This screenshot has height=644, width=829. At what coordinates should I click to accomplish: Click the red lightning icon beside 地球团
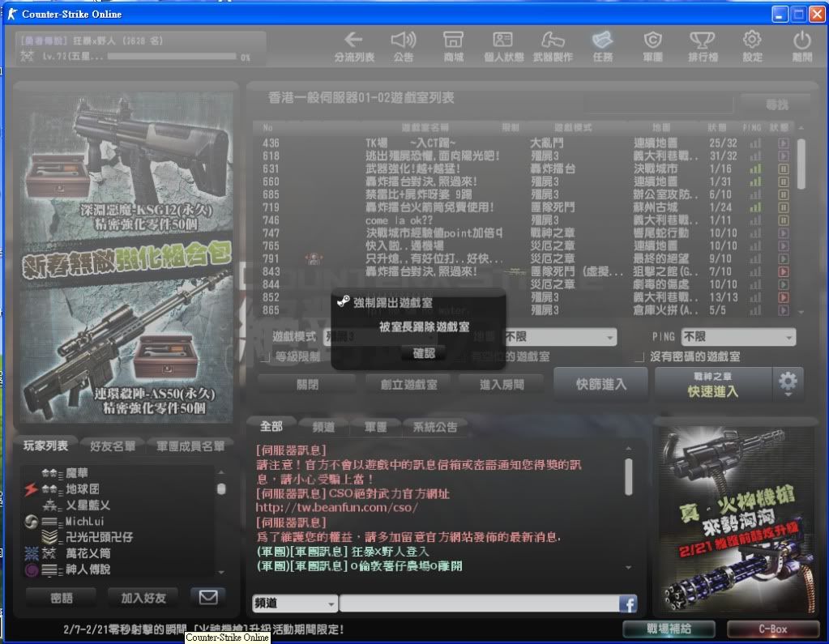click(x=31, y=489)
